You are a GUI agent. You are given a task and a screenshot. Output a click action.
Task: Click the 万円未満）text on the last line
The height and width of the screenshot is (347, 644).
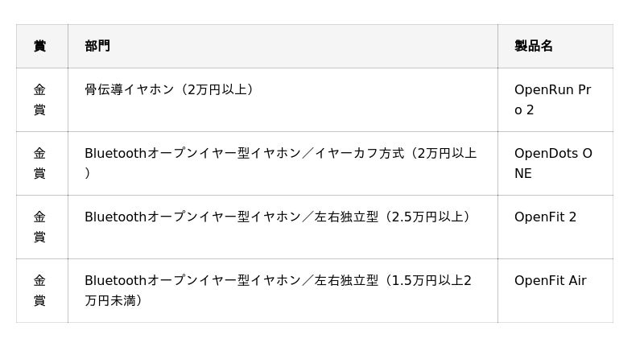[x=114, y=300]
